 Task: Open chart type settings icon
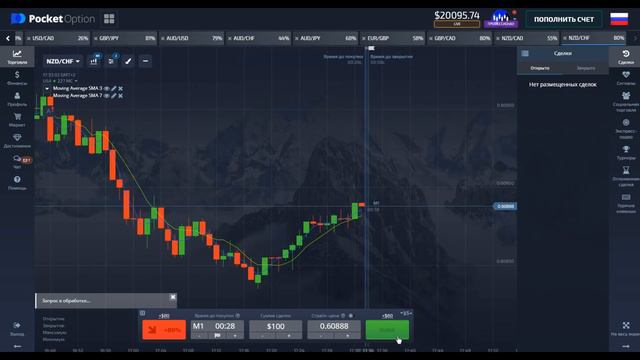click(94, 61)
